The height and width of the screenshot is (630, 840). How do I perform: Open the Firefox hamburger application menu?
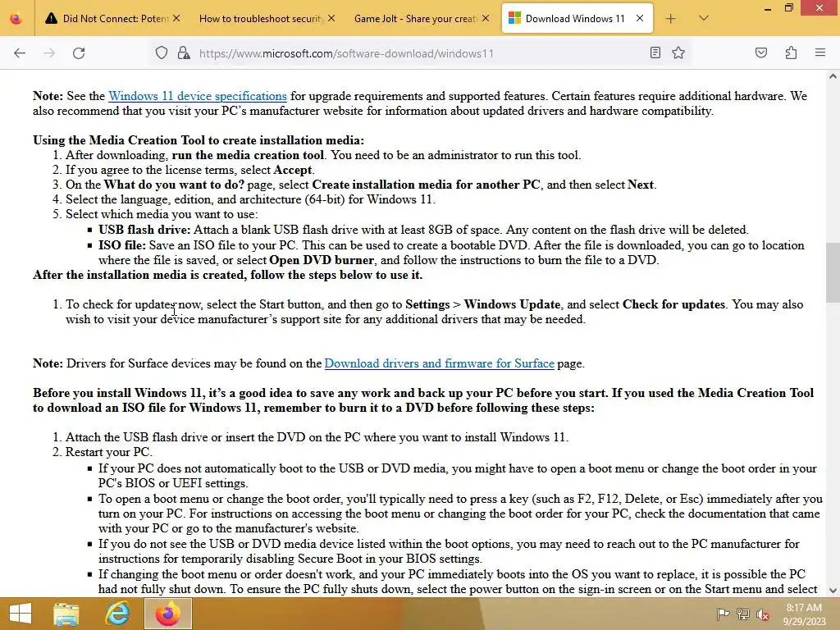[x=820, y=52]
